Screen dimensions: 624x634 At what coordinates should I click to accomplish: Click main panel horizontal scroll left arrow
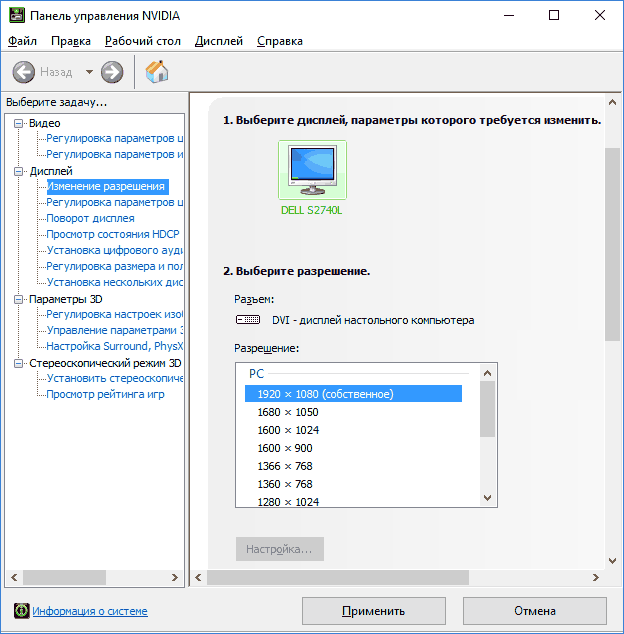click(x=198, y=577)
